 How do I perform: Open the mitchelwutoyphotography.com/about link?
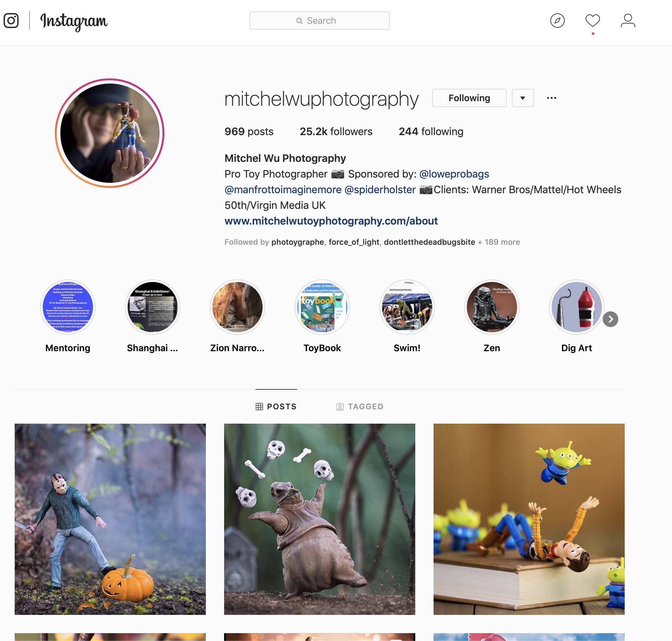point(331,221)
